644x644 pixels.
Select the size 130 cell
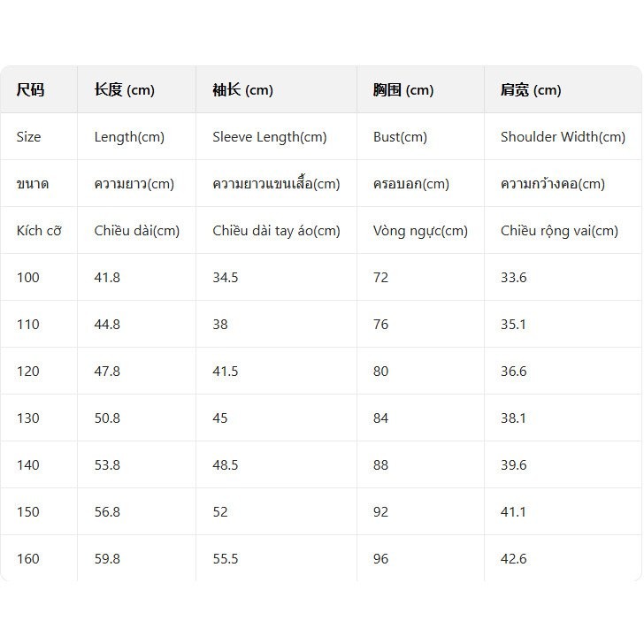28,418
